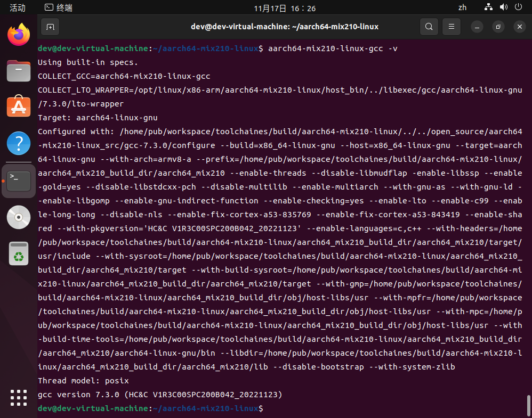This screenshot has width=532, height=418.
Task: Open the terminal search tool
Action: pyautogui.click(x=429, y=27)
